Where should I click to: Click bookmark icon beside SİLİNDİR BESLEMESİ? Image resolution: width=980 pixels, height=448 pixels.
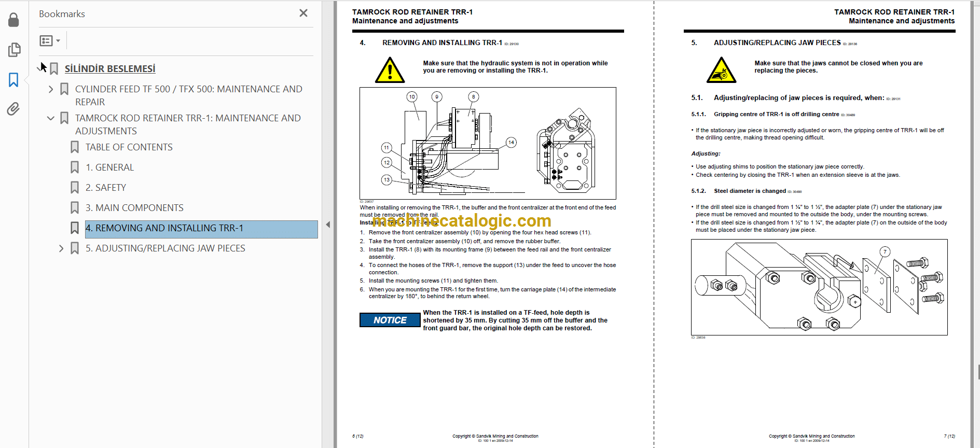(54, 69)
